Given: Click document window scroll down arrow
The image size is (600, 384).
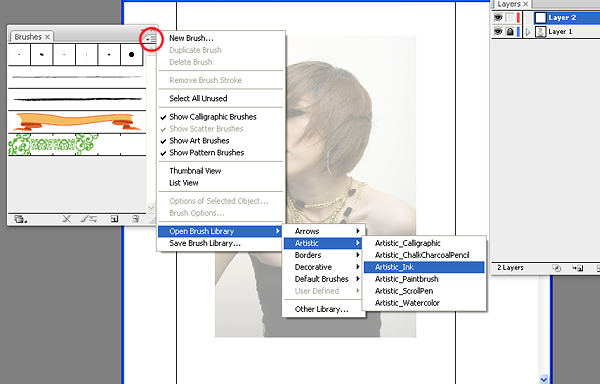Looking at the screenshot, I should click(x=544, y=379).
